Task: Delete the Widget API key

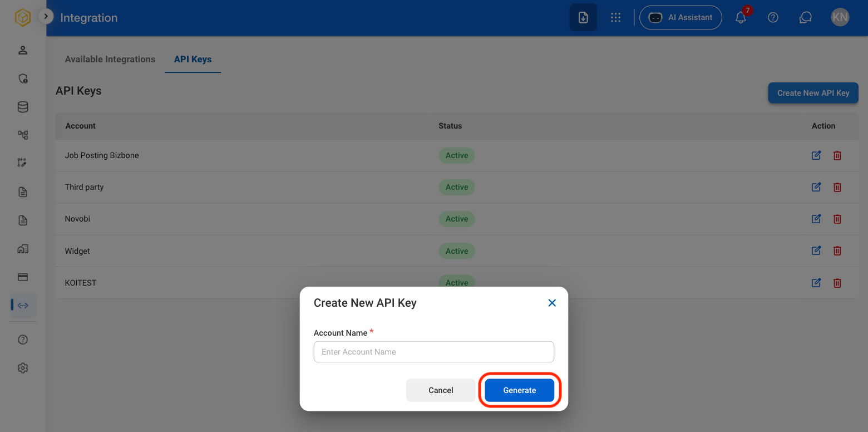Action: click(837, 251)
